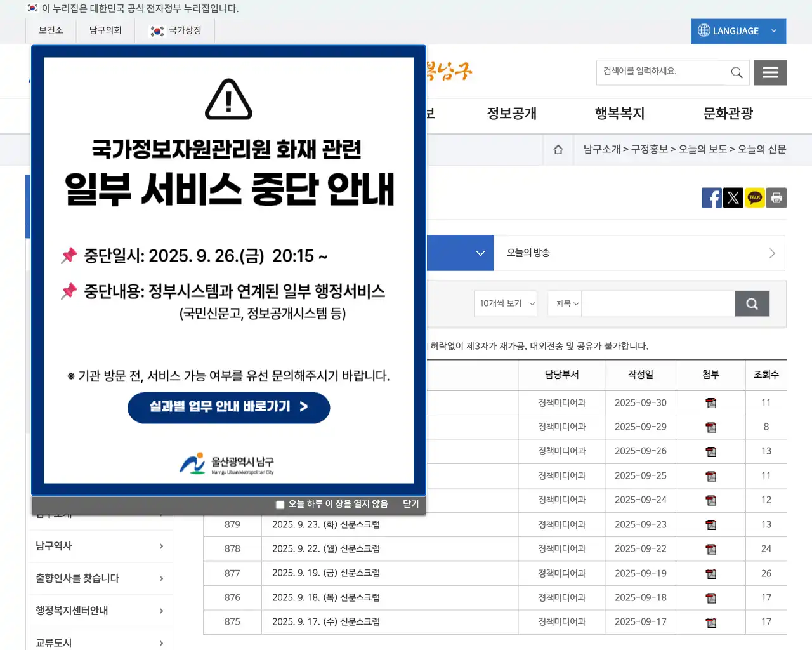The width and height of the screenshot is (812, 650).
Task: Open PDF attachment for 2025-09-26 row
Action: tap(711, 451)
